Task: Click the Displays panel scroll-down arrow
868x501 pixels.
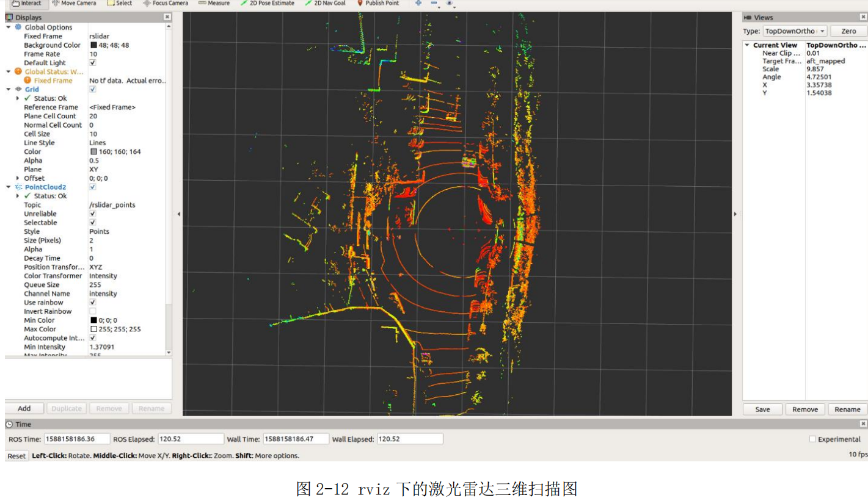Action: (169, 352)
